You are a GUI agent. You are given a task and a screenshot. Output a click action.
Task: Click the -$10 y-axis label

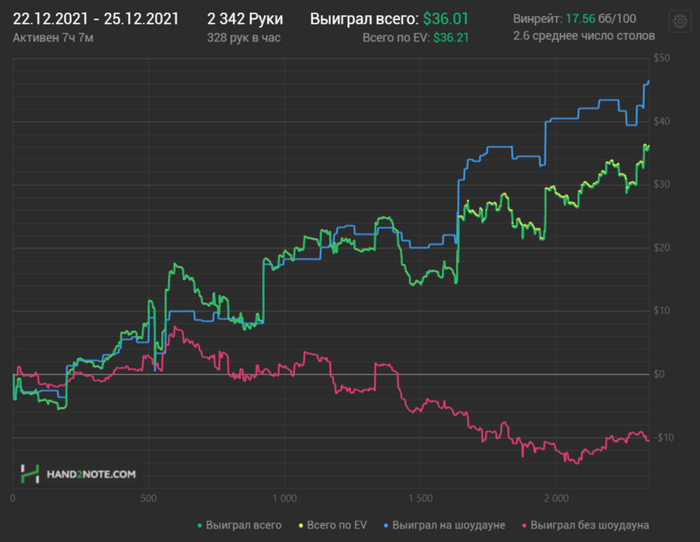point(663,438)
